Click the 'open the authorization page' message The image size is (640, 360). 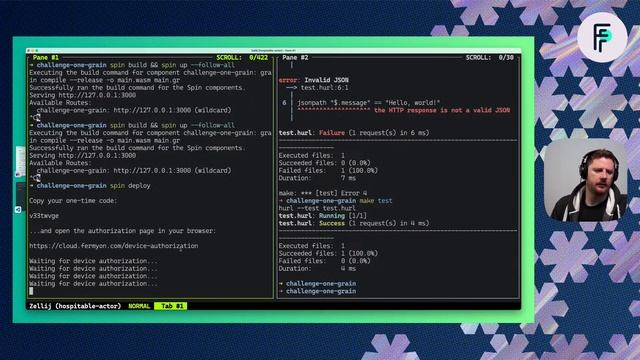coord(122,231)
